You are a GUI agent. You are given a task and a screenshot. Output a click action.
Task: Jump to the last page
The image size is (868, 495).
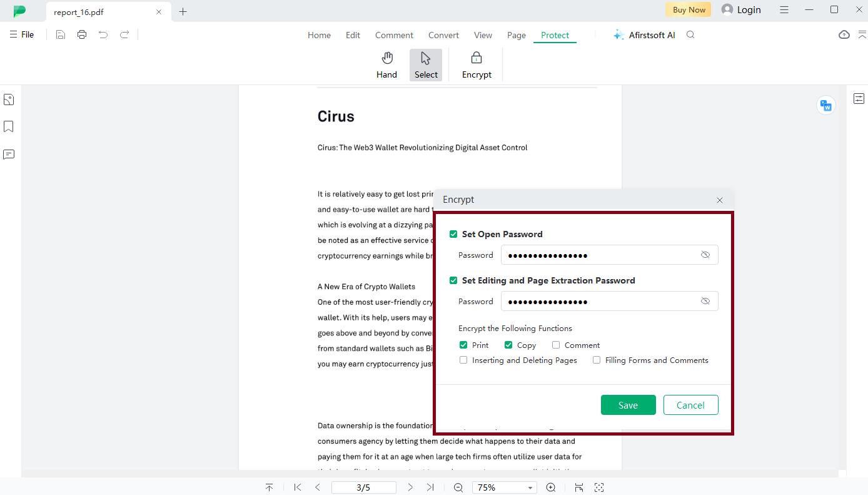click(430, 487)
